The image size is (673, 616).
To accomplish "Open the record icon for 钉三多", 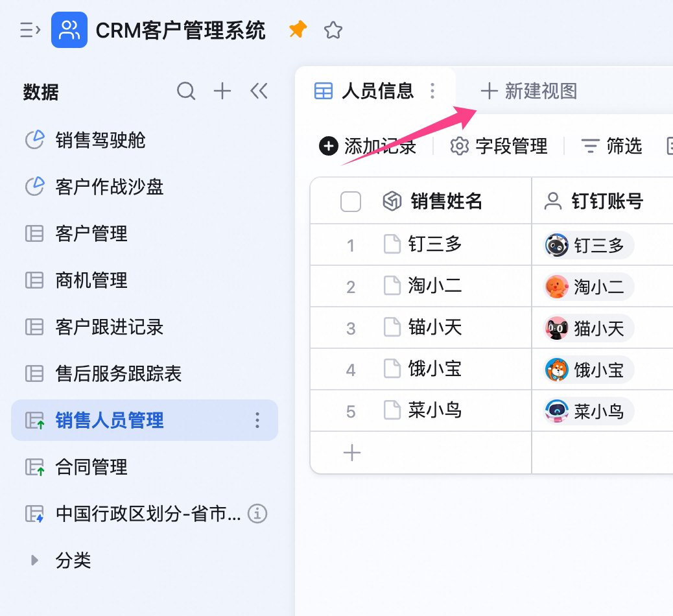I will pyautogui.click(x=392, y=244).
